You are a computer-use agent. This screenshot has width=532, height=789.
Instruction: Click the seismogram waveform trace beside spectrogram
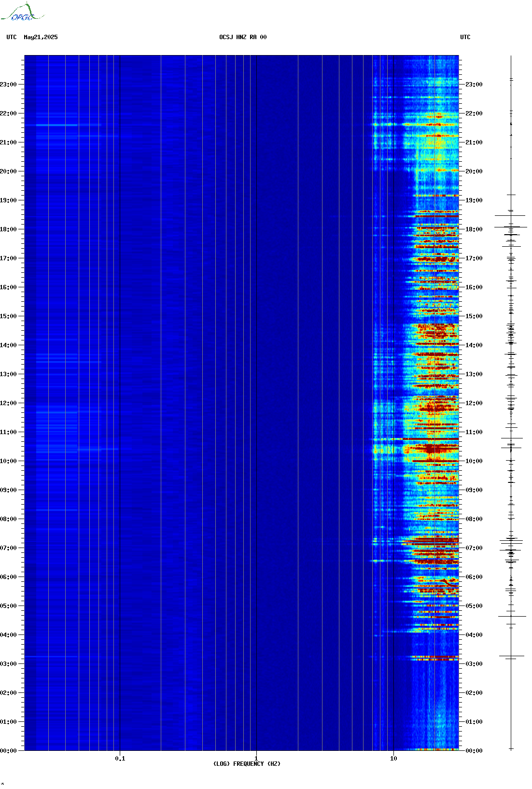click(x=511, y=403)
